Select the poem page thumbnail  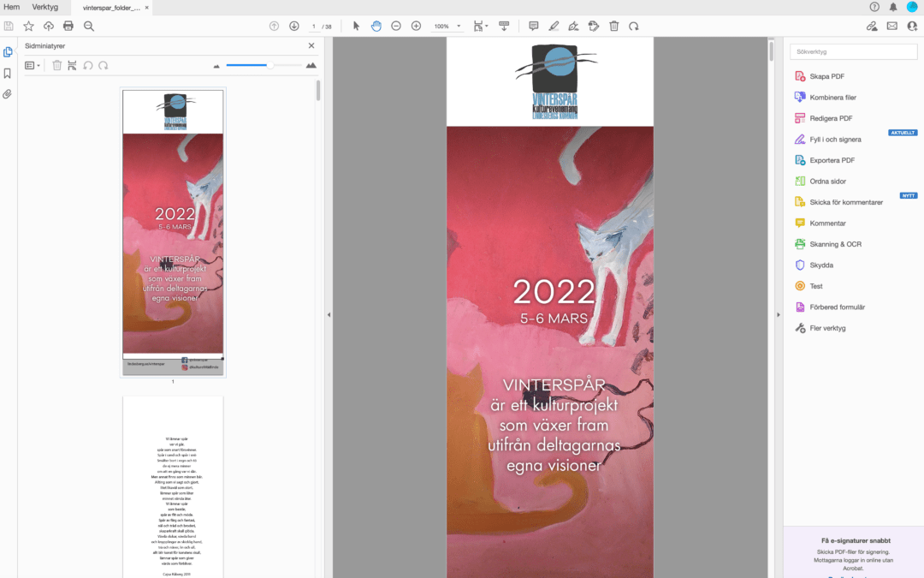point(173,487)
